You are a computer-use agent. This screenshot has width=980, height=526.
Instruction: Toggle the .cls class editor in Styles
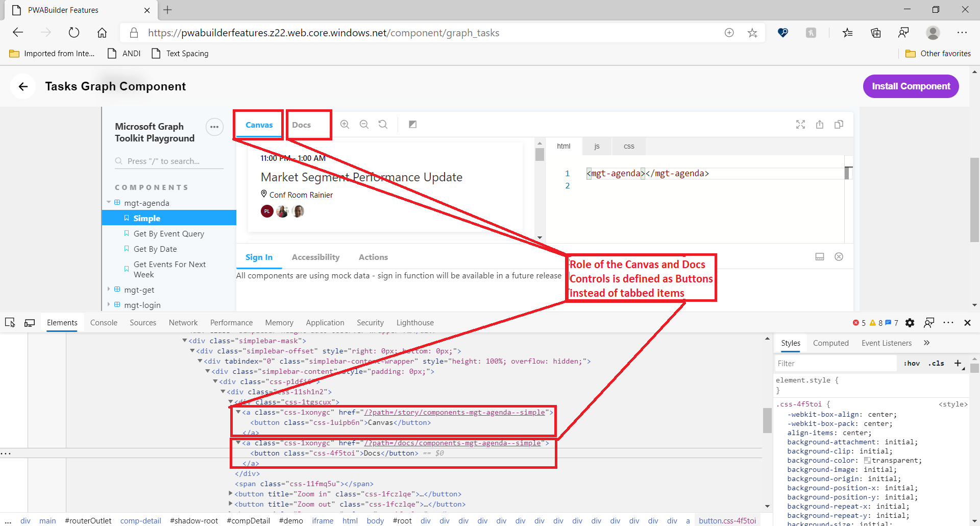click(937, 363)
